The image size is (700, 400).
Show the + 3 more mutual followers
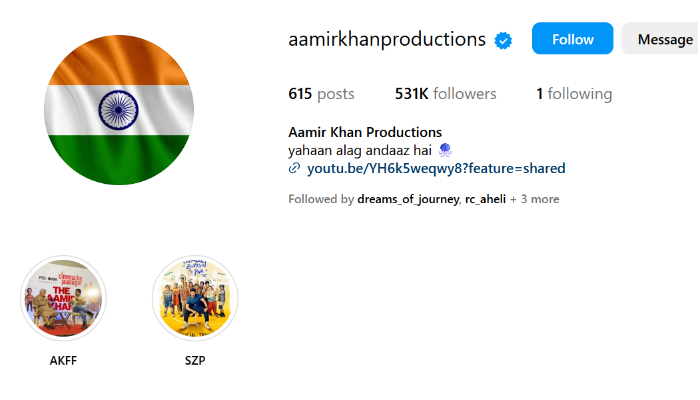(x=534, y=199)
